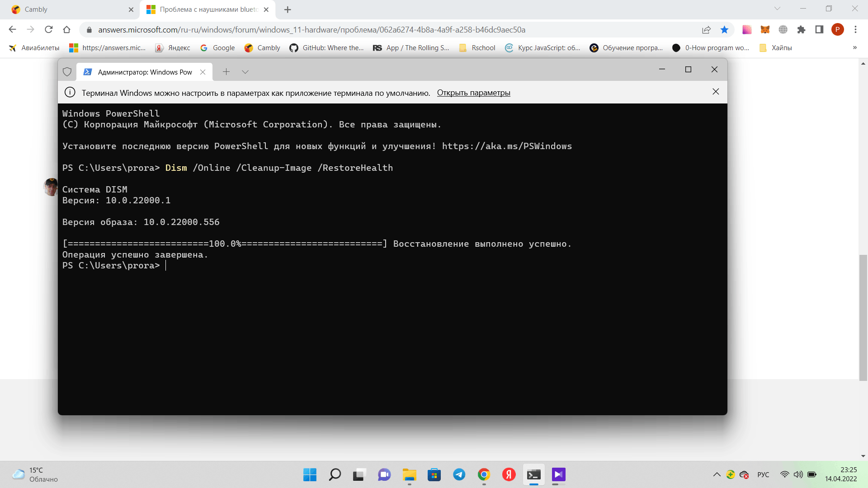Open a new terminal tab with plus icon

[x=226, y=72]
